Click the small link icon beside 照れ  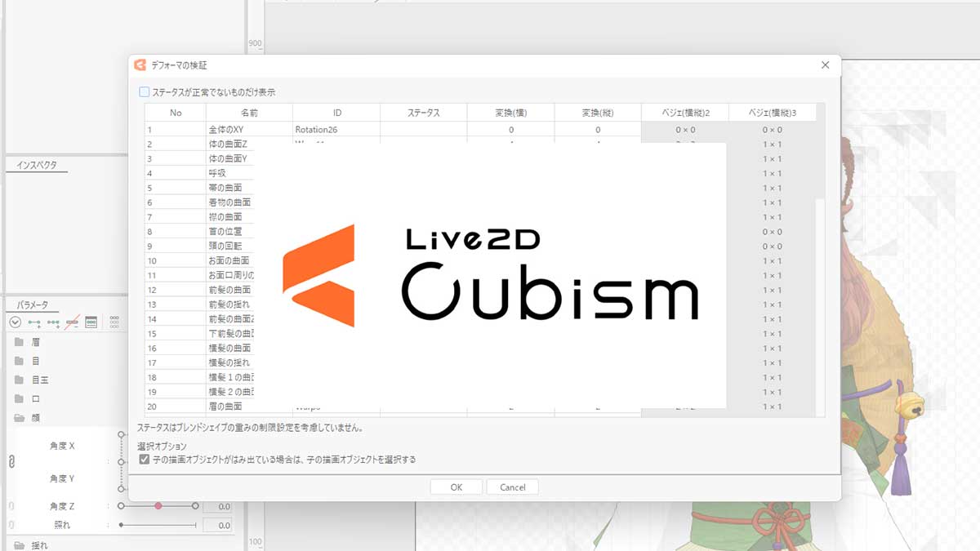click(11, 526)
